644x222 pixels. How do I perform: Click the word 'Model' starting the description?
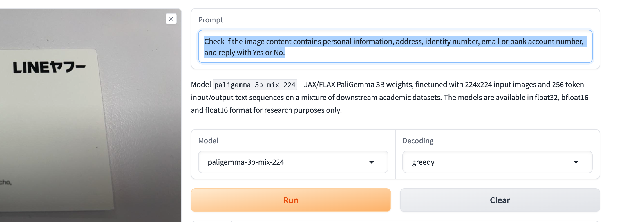pyautogui.click(x=201, y=85)
